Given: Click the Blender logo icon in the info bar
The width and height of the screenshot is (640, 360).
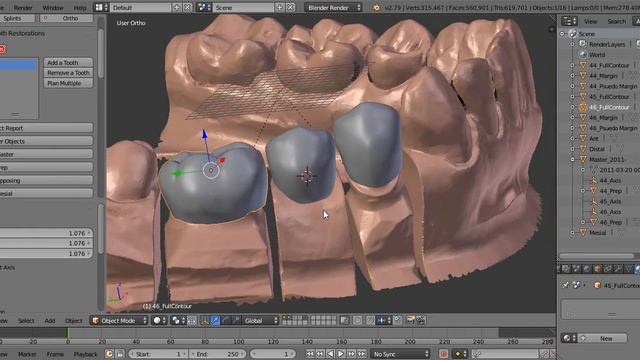Looking at the screenshot, I should coord(376,8).
